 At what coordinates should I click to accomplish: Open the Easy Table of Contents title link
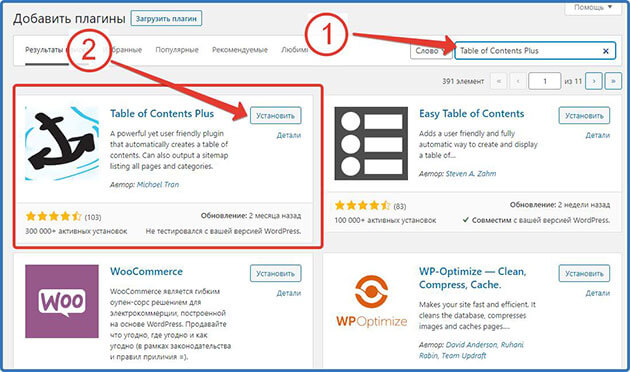coord(471,114)
